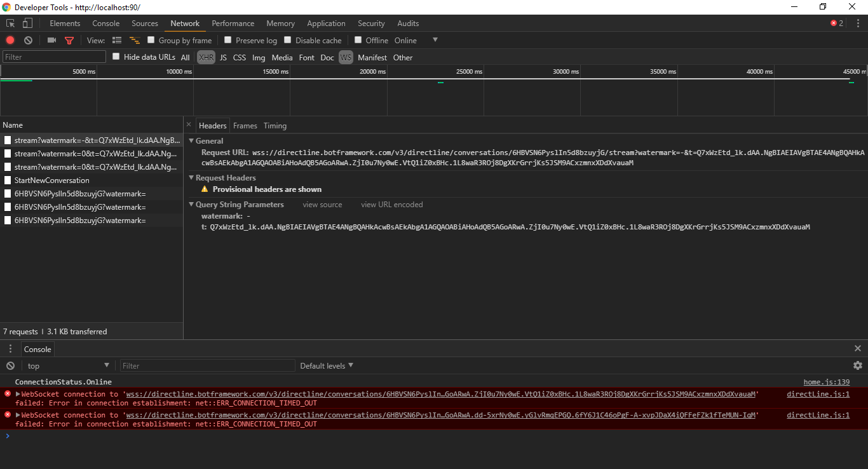Viewport: 868px width, 469px height.
Task: Select the inspect element cursor icon
Action: coord(10,23)
